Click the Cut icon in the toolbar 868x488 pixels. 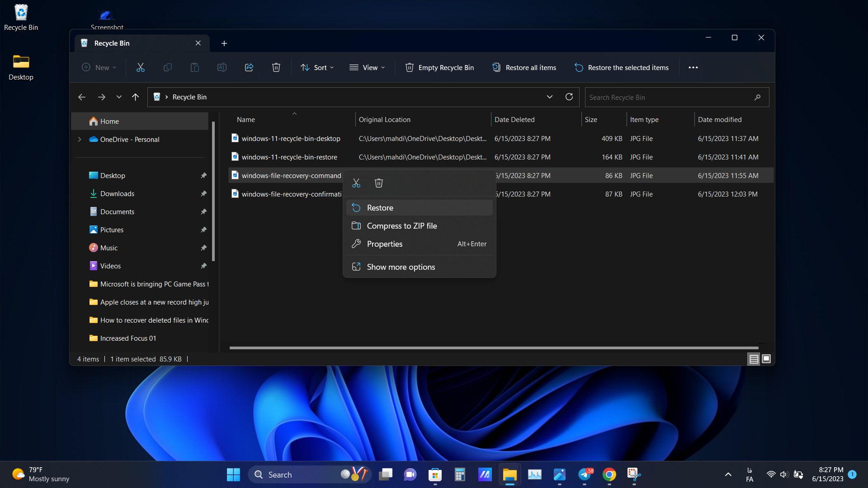[x=140, y=67]
